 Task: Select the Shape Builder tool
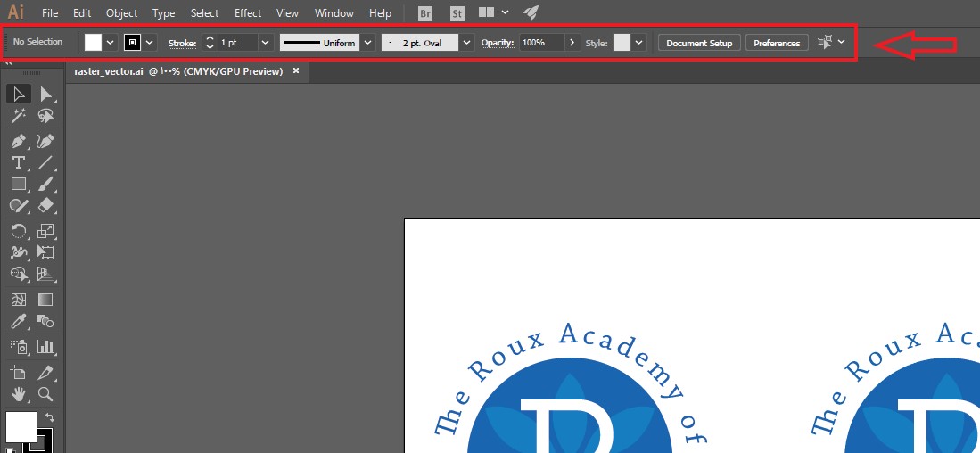tap(19, 274)
